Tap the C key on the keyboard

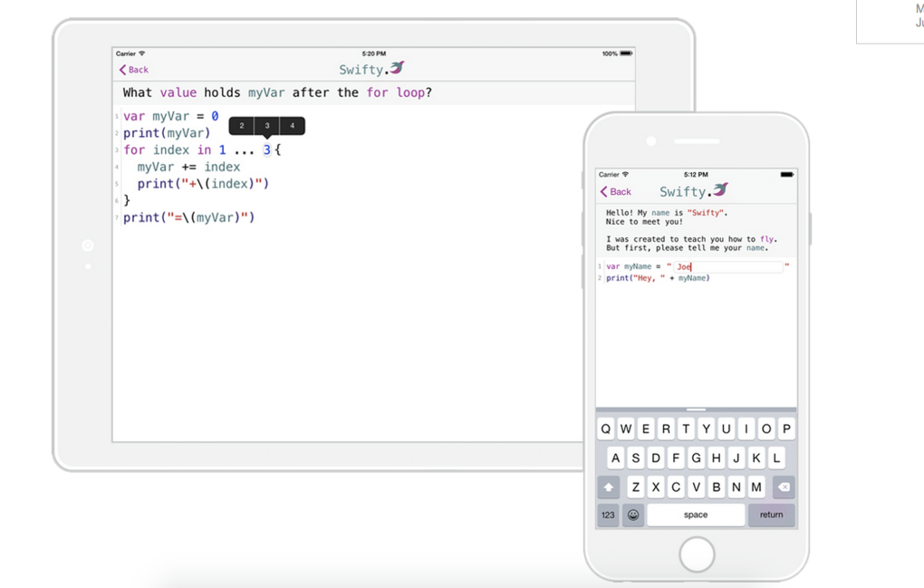pos(676,487)
